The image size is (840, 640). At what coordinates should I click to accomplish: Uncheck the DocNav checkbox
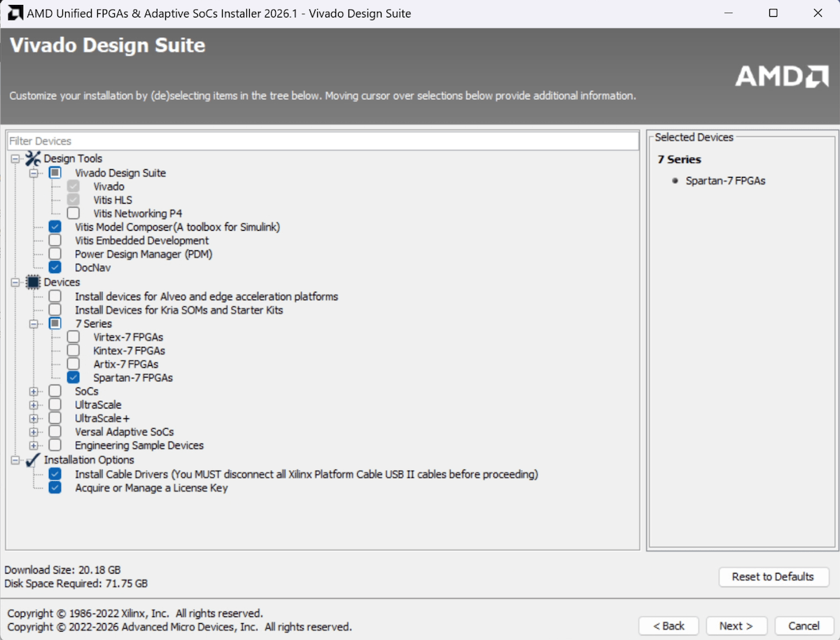55,268
